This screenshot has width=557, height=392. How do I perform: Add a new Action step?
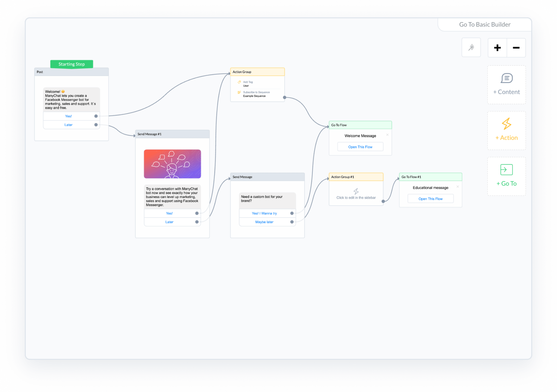[506, 130]
